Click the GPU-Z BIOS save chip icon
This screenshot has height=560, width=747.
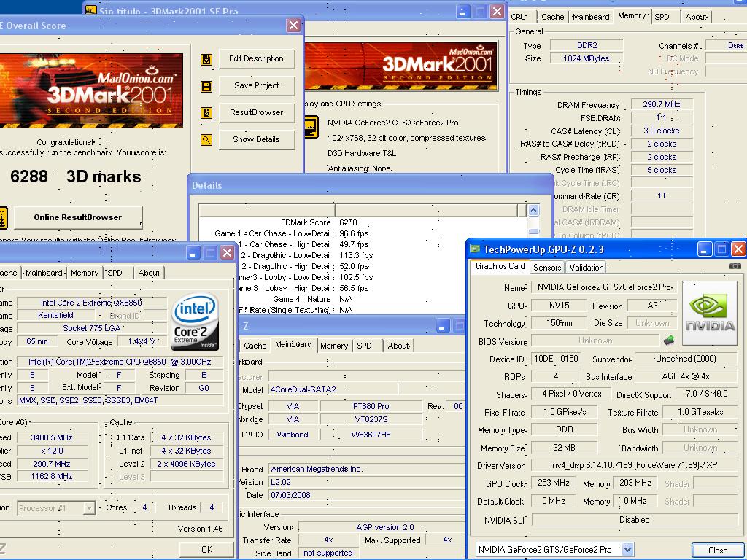click(669, 340)
